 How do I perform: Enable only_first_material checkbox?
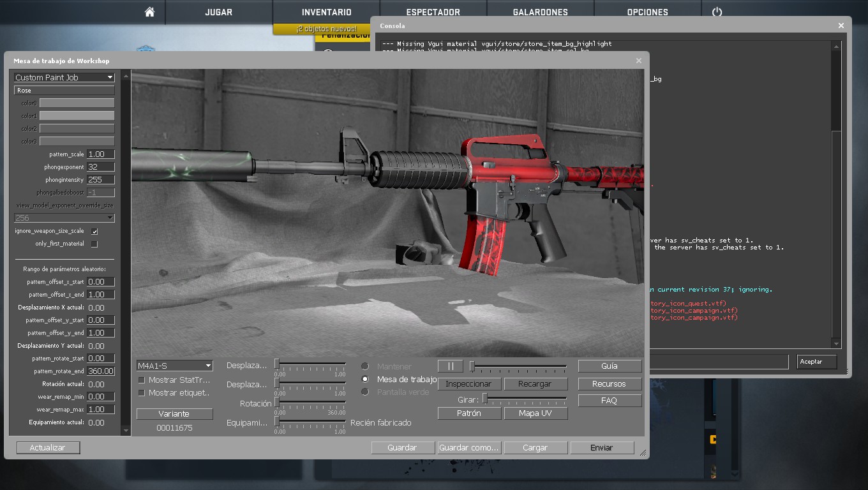[x=94, y=244]
